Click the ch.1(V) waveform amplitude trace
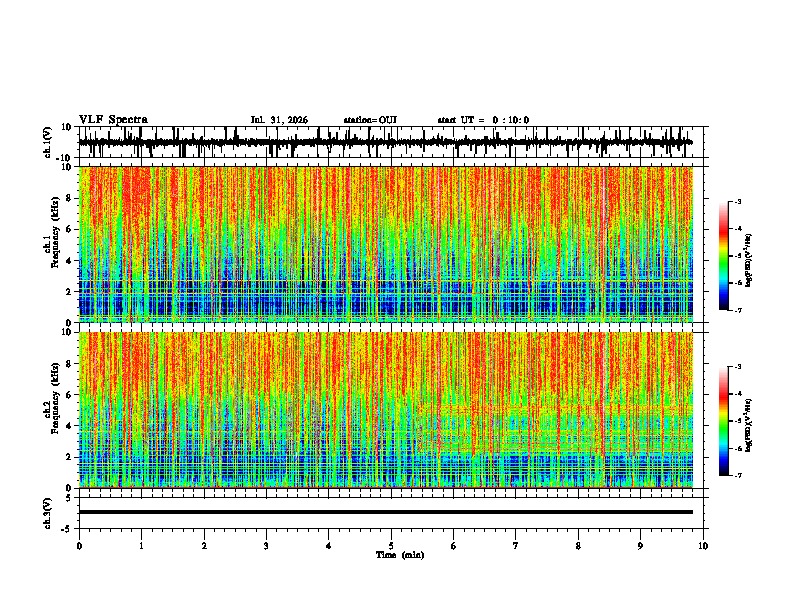The height and width of the screenshot is (612, 792). (x=385, y=142)
